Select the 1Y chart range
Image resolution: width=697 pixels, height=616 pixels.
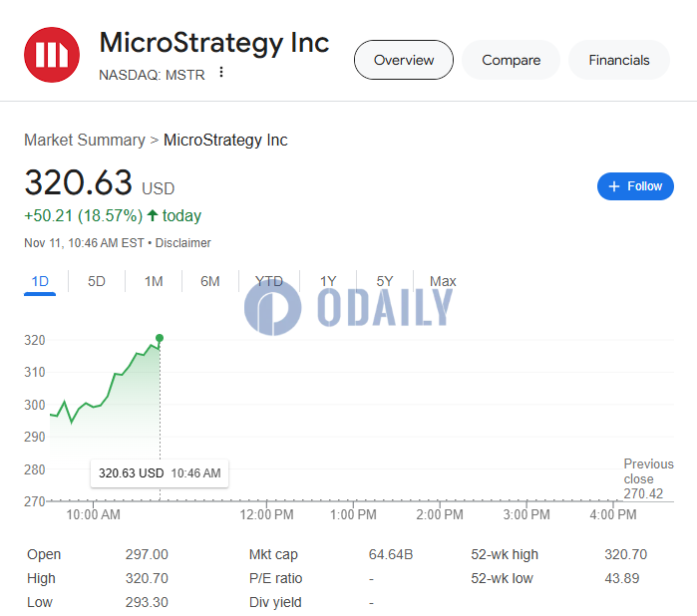coord(328,281)
